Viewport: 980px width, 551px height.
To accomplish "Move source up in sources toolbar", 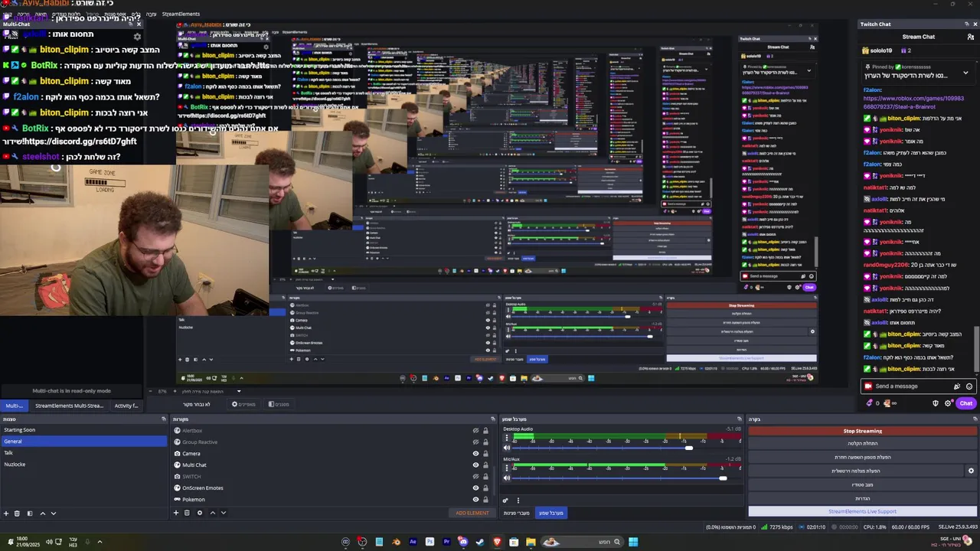I will pos(213,513).
